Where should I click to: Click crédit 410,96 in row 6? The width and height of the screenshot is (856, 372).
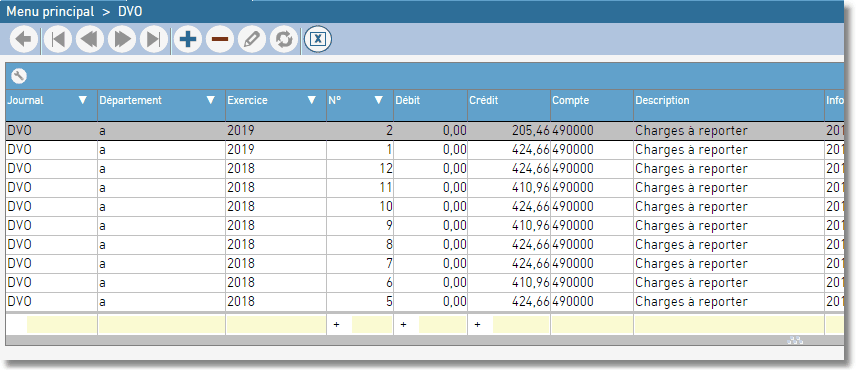point(531,283)
